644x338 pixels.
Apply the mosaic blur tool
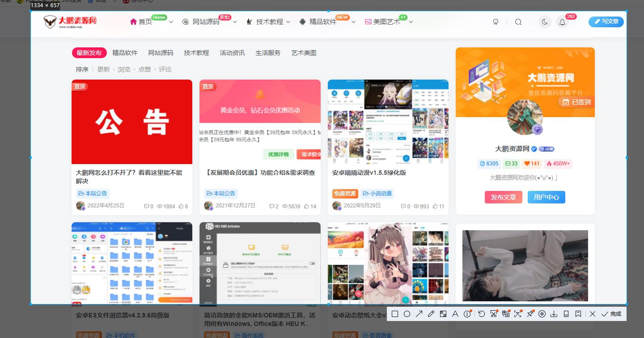pos(443,314)
